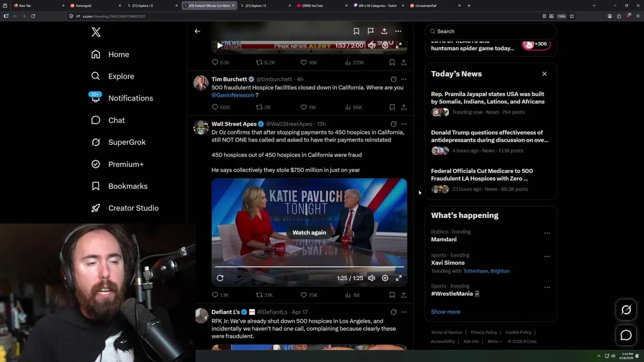Switch to the r/LivestreamFail browser tab
644x362 pixels.
[x=436, y=6]
